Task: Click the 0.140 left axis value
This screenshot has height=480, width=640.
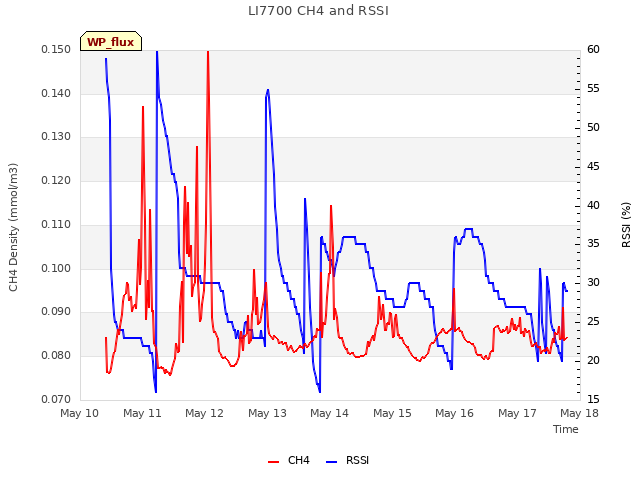Action: (56, 93)
